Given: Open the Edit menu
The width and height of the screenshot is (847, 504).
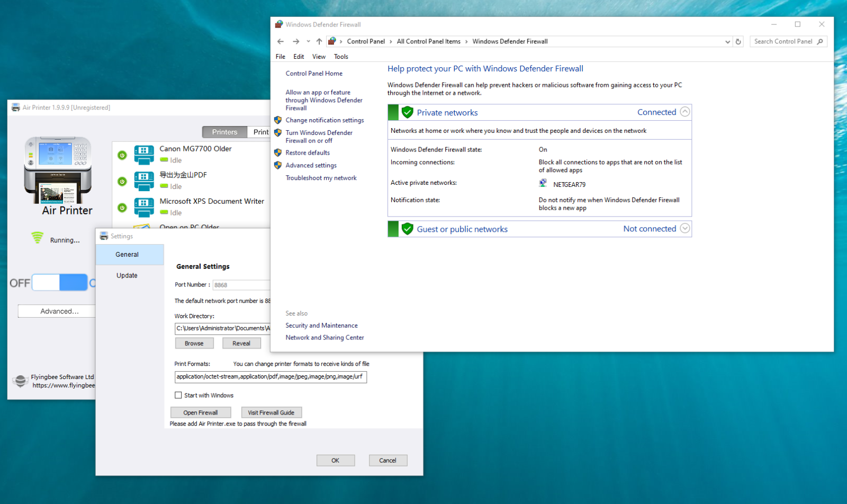Looking at the screenshot, I should (299, 57).
